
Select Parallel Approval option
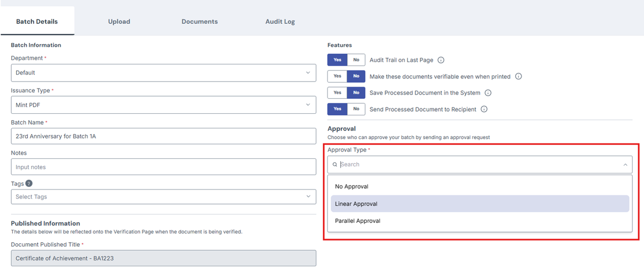coord(480,221)
